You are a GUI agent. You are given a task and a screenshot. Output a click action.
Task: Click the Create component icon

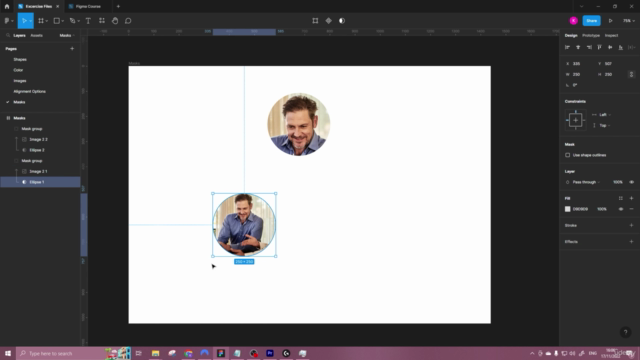[329, 21]
